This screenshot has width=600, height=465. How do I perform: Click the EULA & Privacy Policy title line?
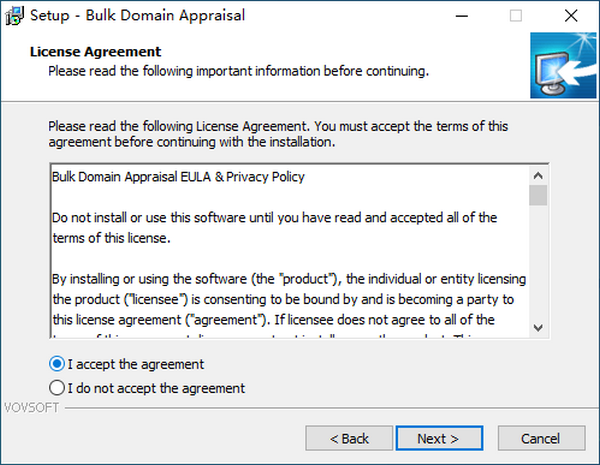178,177
